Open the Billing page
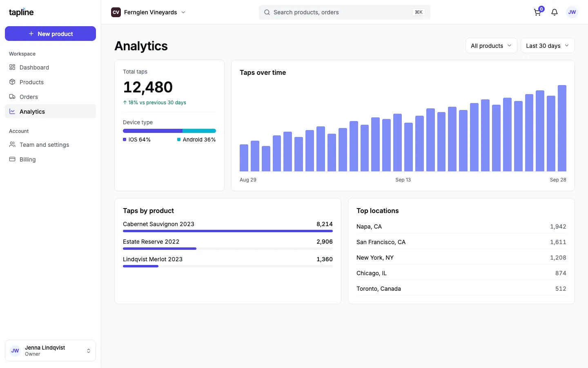 coord(50,159)
